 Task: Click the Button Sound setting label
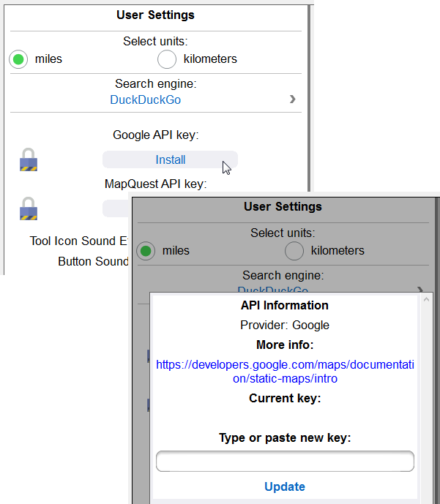coord(93,261)
